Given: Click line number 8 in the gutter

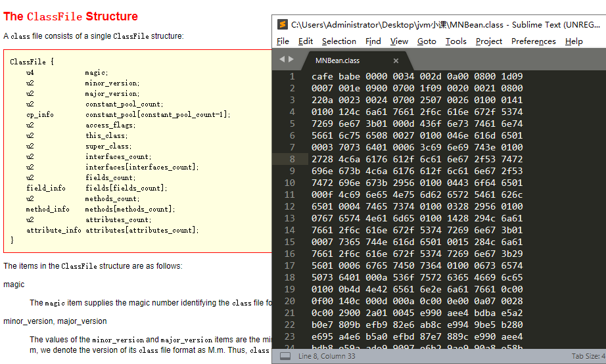Looking at the screenshot, I should (292, 159).
